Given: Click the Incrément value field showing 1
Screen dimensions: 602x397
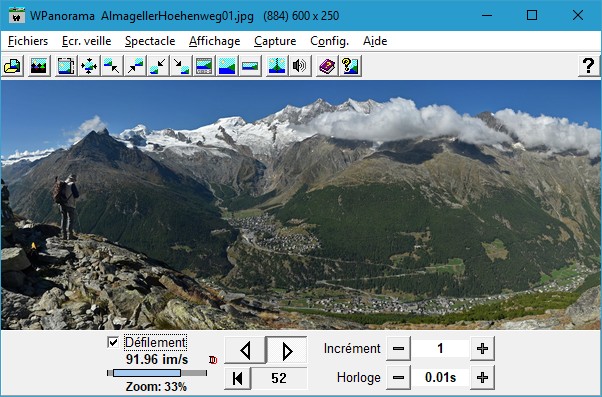Looking at the screenshot, I should coord(440,349).
